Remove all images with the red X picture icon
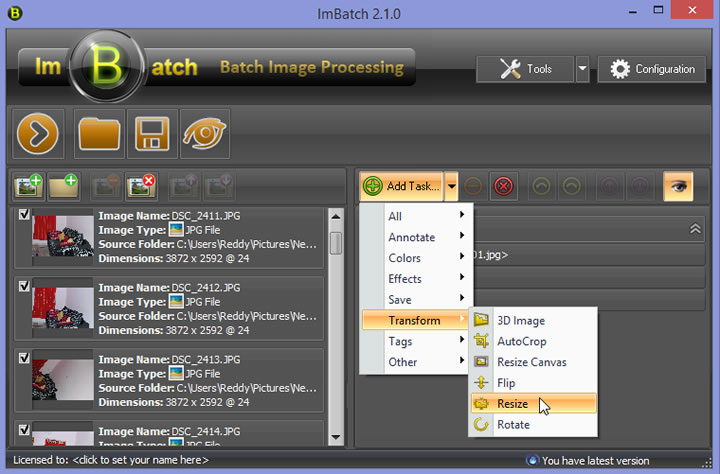 pyautogui.click(x=142, y=186)
